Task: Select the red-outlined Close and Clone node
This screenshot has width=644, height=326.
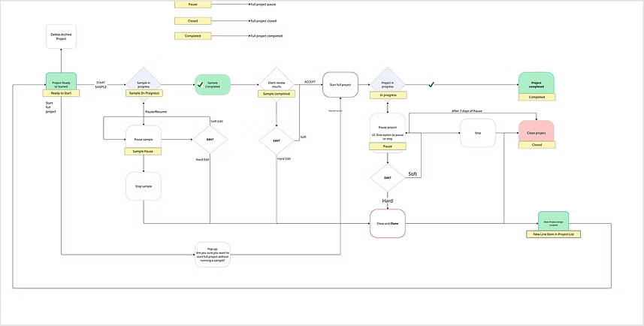Action: [x=388, y=223]
